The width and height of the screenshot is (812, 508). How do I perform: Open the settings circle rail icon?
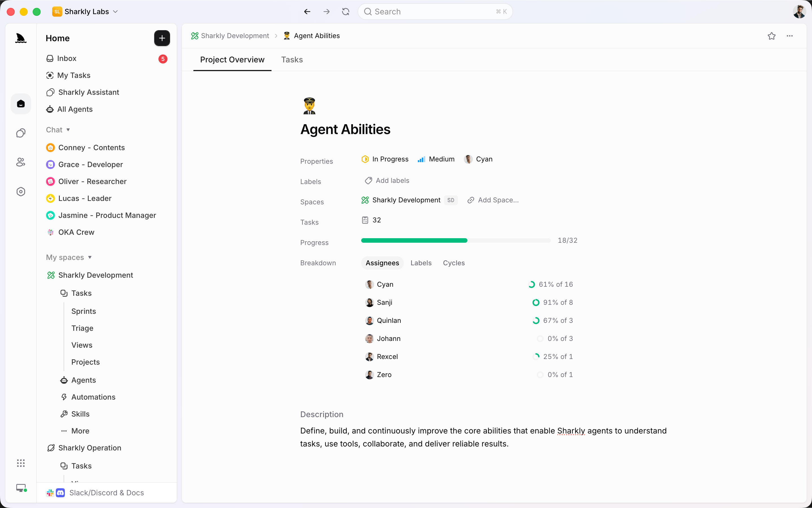[21, 192]
